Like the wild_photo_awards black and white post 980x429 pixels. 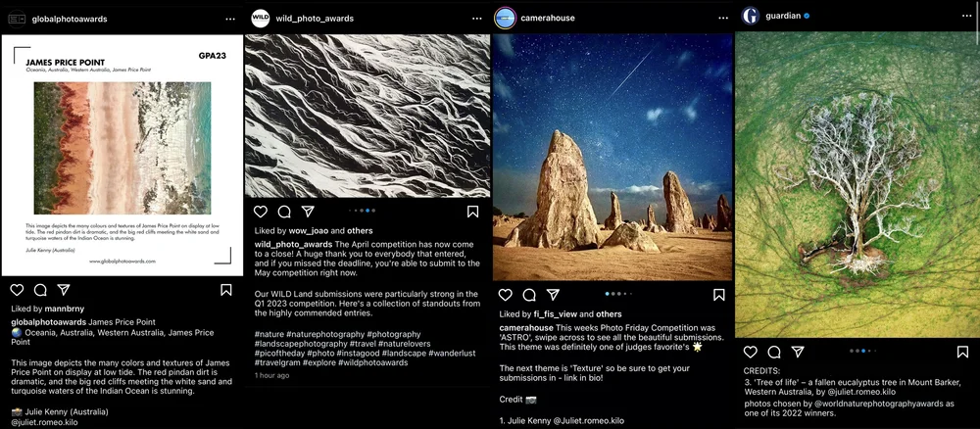coord(260,211)
